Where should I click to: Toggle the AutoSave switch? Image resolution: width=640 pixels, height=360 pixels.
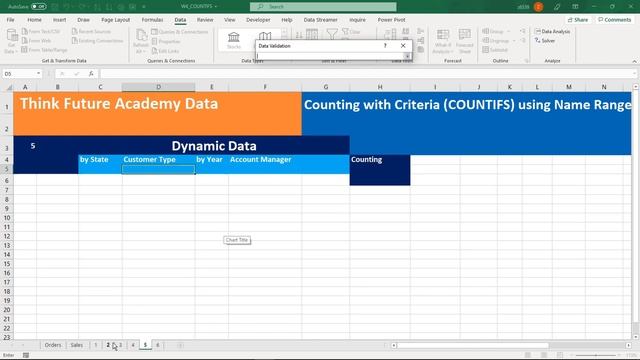pos(39,7)
